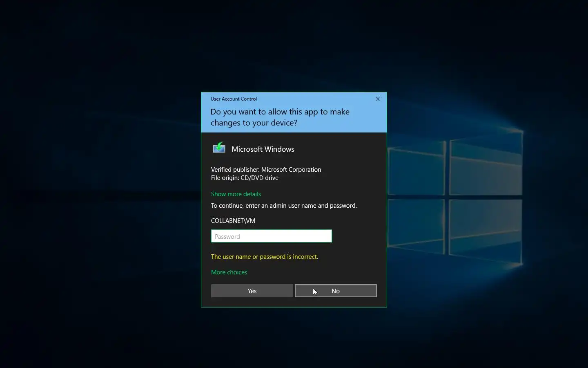Click the 'To continue, enter an admin' instruction
Screen dimensions: 588x368
point(284,206)
